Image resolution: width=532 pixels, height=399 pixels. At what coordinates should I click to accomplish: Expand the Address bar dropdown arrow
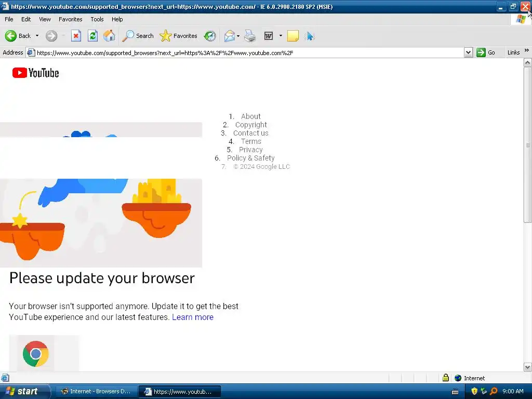pos(468,52)
